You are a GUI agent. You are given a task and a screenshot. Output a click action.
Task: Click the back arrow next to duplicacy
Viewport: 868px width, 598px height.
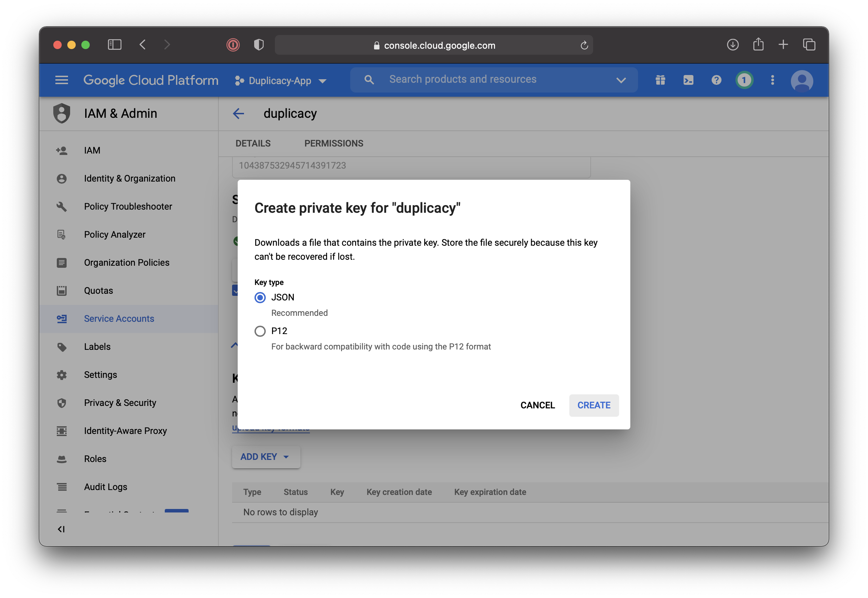pos(239,114)
